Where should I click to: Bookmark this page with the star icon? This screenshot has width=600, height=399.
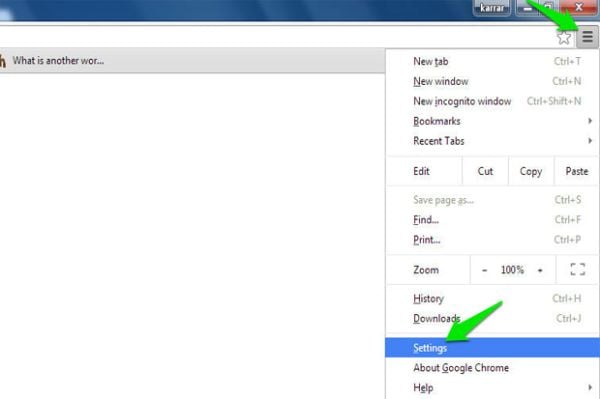point(564,38)
